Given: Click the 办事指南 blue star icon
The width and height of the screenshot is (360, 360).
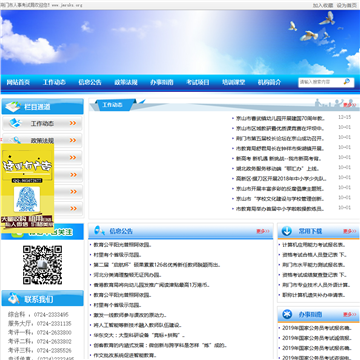Looking at the screenshot, I should [x=287, y=314].
